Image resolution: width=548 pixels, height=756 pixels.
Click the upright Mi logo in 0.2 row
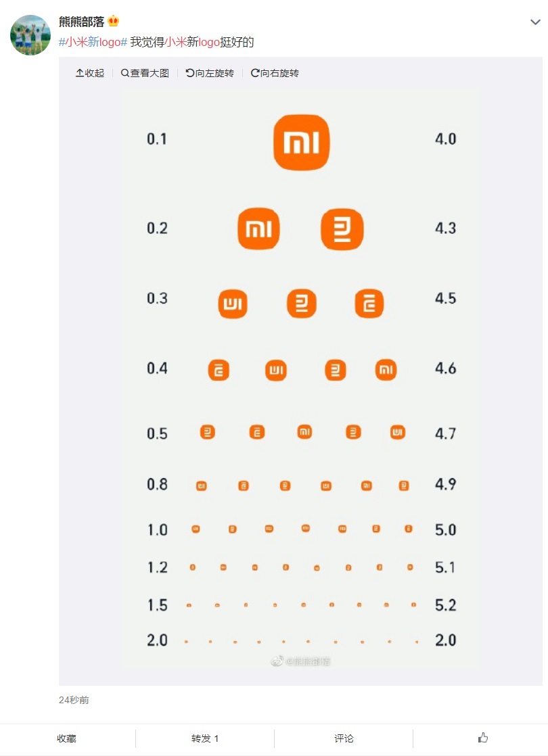pyautogui.click(x=258, y=229)
